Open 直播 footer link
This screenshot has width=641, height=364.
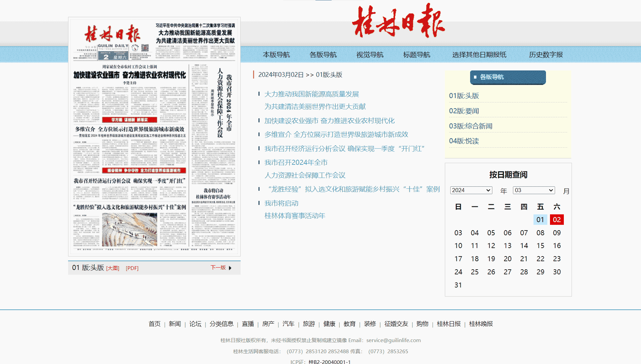click(248, 324)
